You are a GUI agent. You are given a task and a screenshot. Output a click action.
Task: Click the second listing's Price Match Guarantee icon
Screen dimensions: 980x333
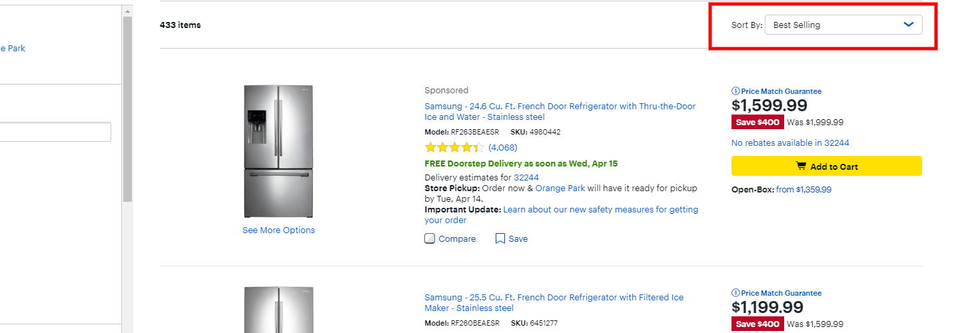pos(735,293)
